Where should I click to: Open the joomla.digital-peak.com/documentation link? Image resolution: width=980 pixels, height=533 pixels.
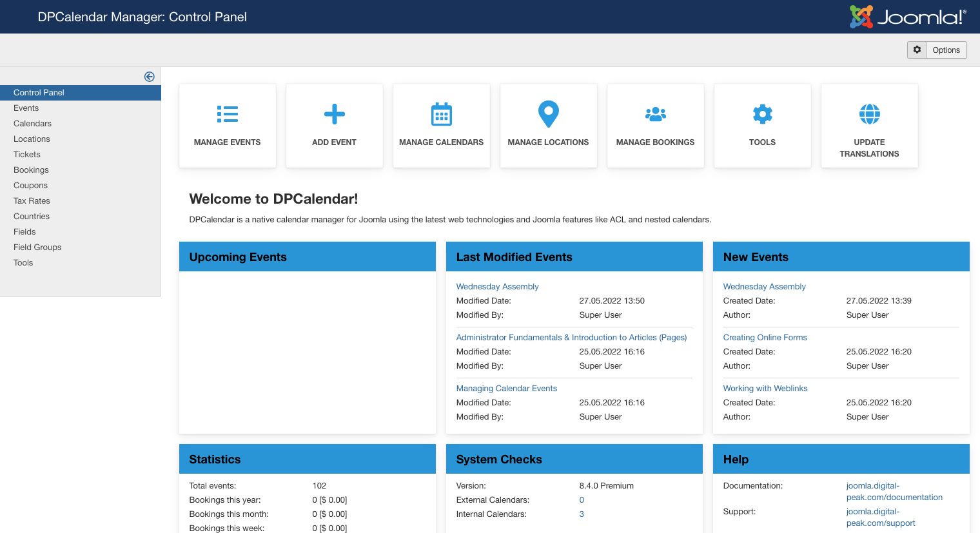894,492
